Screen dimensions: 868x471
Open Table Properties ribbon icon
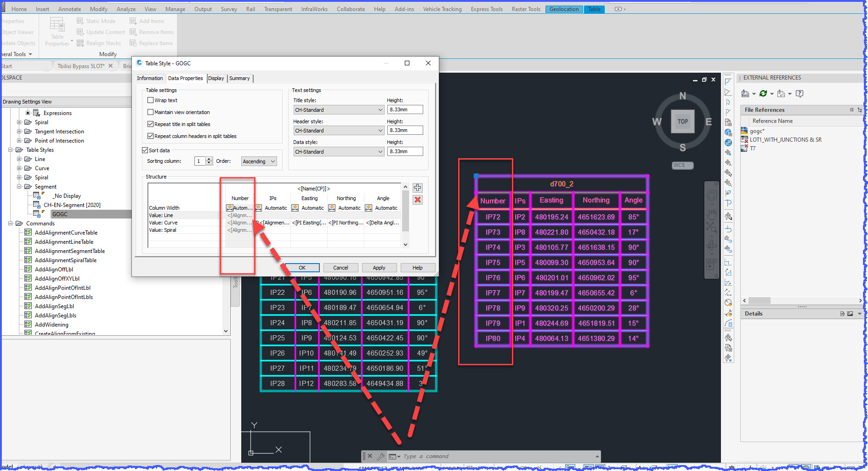(x=57, y=31)
